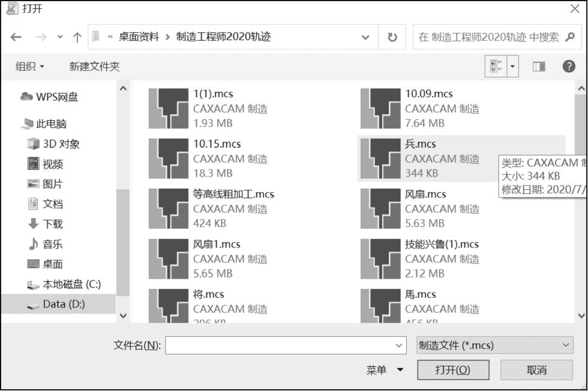This screenshot has height=391, width=588.
Task: Click 制造工程师2020轨迹 path segment
Action: (x=223, y=37)
